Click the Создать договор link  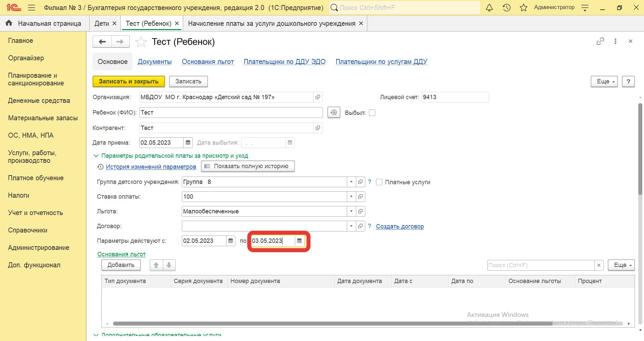[x=400, y=226]
